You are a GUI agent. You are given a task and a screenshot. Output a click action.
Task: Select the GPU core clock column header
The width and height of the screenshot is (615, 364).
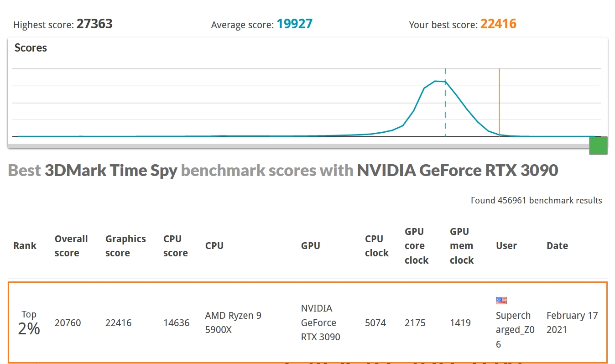click(x=416, y=246)
